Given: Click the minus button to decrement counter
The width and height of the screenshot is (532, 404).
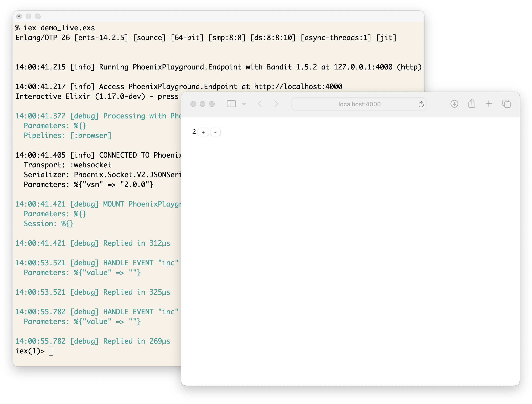Looking at the screenshot, I should click(215, 132).
